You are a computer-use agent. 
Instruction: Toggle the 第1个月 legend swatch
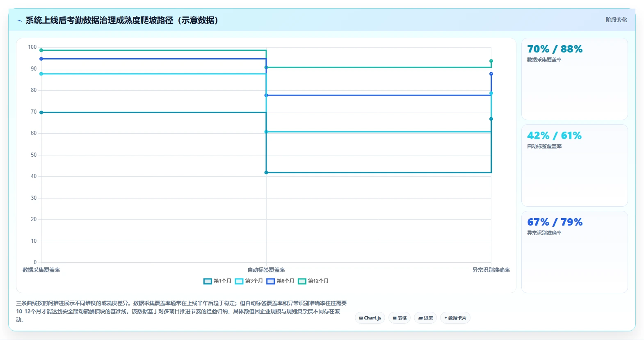click(208, 281)
